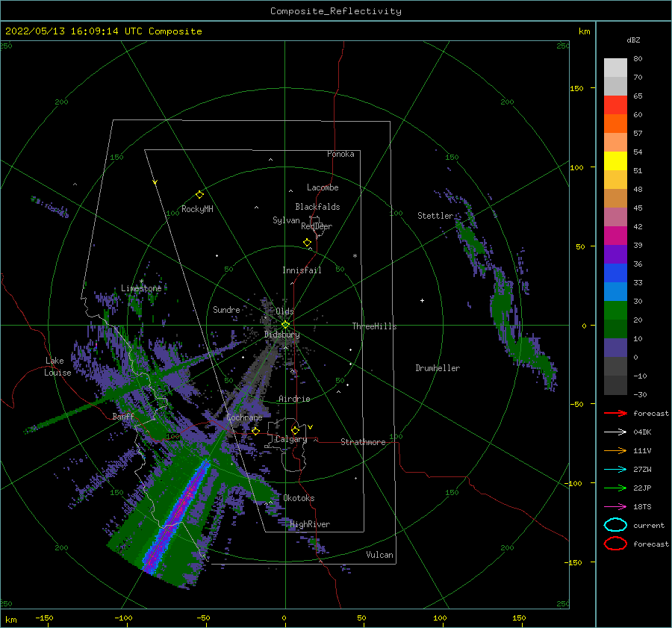Click the Stettler label
This screenshot has height=628, width=672.
click(x=435, y=216)
